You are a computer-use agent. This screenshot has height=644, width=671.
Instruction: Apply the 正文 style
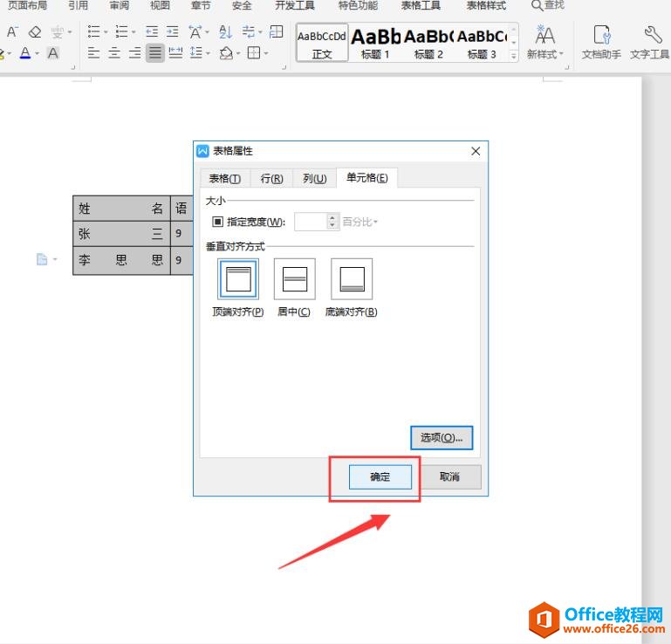(x=322, y=44)
